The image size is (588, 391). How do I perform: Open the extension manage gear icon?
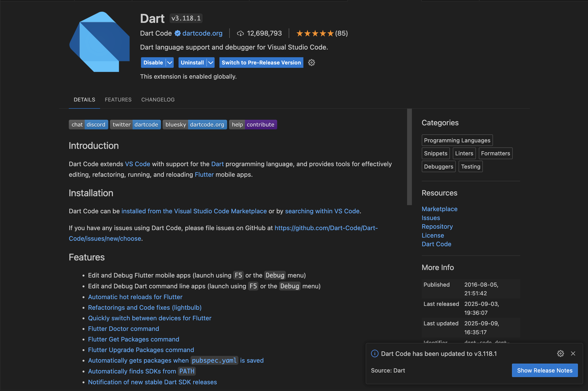click(x=311, y=63)
